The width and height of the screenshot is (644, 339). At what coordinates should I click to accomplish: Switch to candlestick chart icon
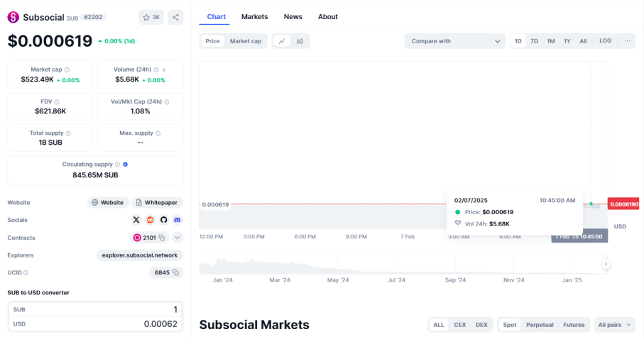pos(300,41)
